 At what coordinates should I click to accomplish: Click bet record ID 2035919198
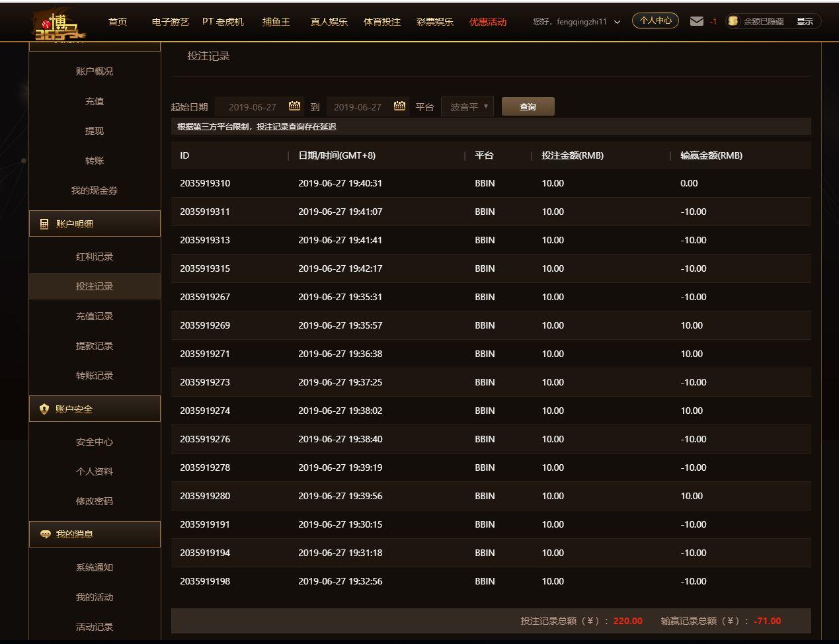coord(205,581)
